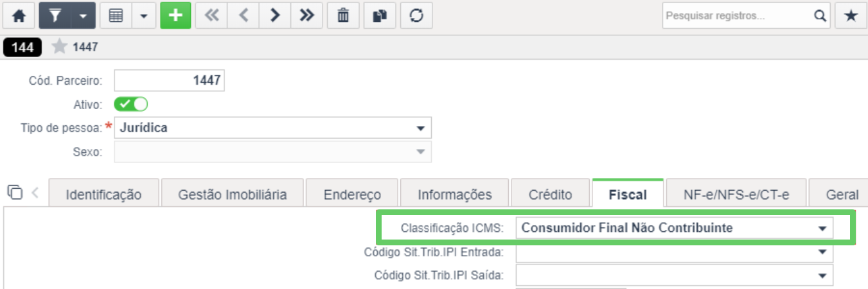This screenshot has width=868, height=289.
Task: Expand Classificação ICMS dropdown
Action: click(674, 228)
